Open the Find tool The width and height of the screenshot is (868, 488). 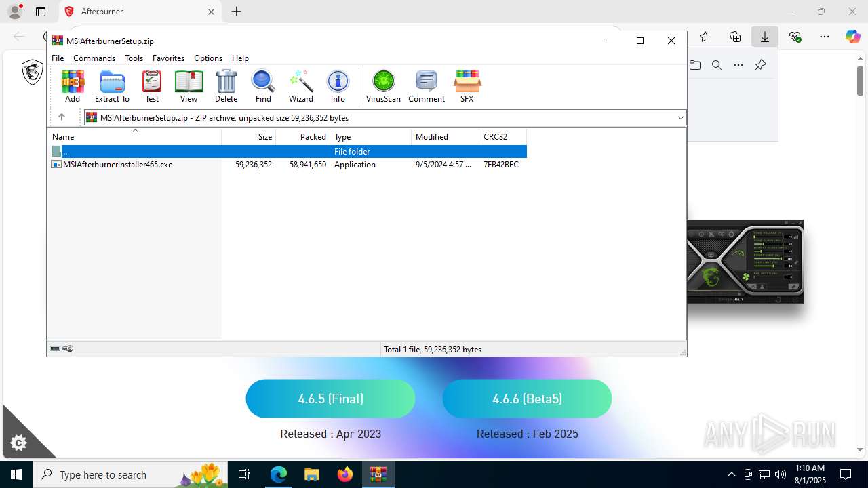[263, 86]
